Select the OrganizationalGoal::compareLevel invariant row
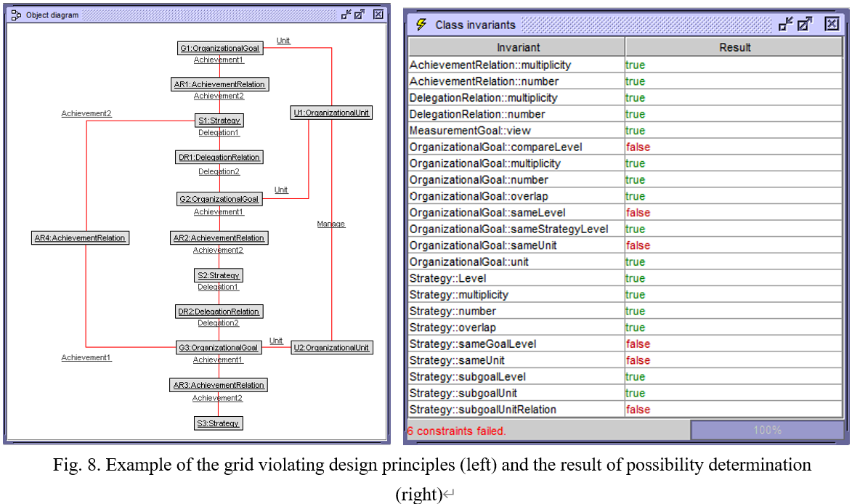The height and width of the screenshot is (504, 852). pos(625,147)
